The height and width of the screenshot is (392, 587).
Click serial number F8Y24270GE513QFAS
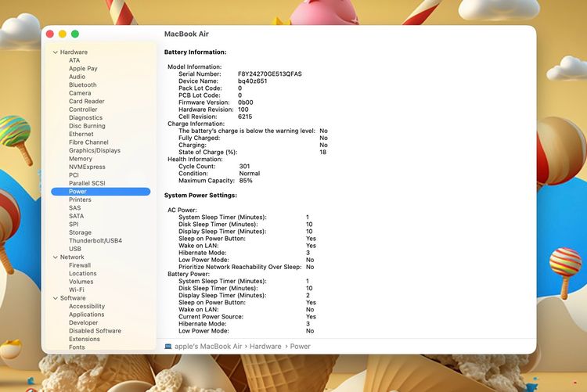coord(269,74)
